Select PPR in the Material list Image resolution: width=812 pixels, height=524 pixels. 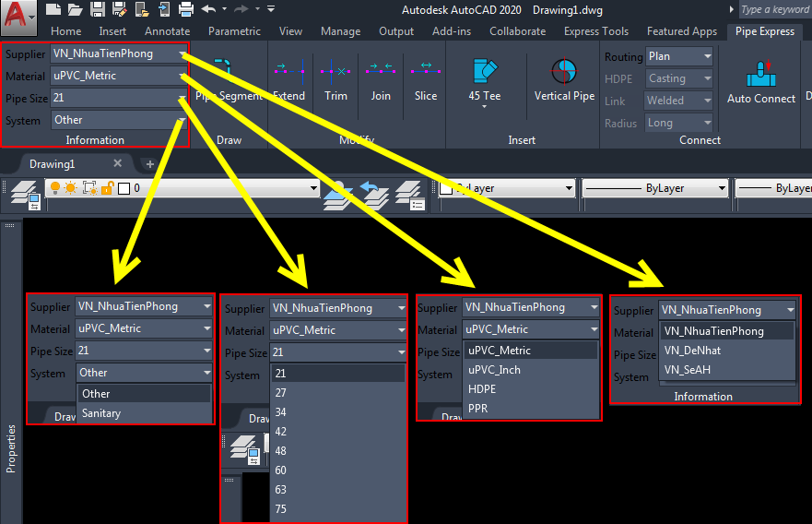531,409
